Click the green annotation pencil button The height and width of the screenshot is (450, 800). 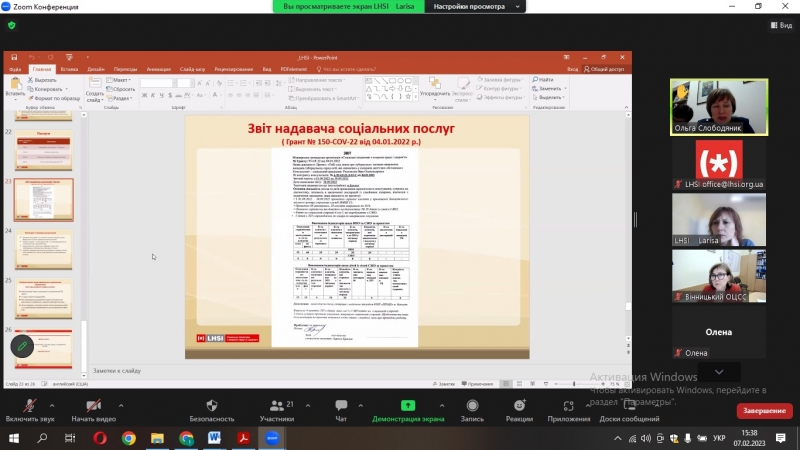20,345
